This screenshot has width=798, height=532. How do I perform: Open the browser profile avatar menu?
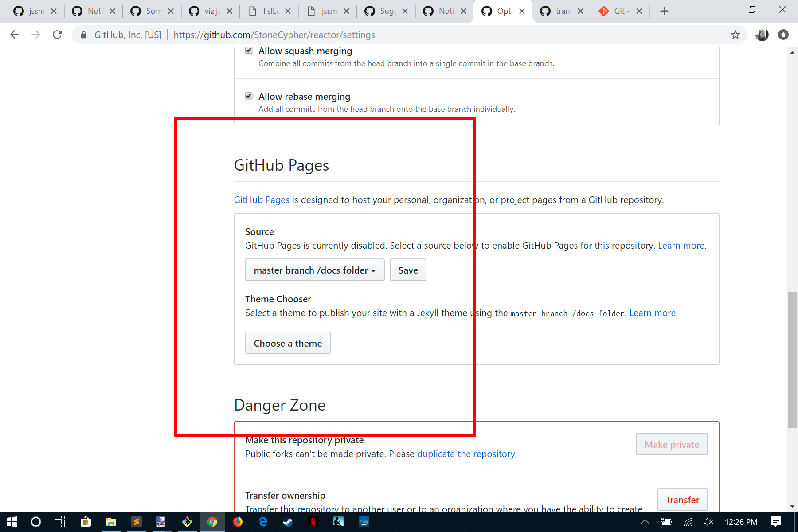[762, 35]
